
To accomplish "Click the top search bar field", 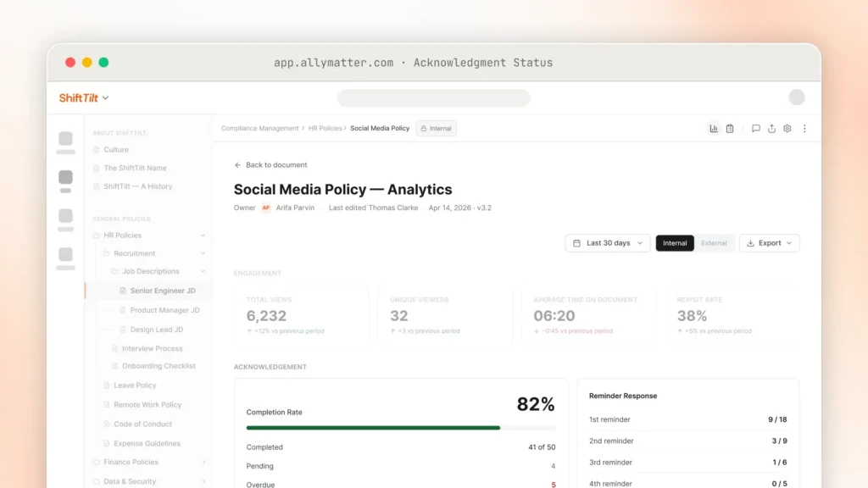I will (x=433, y=98).
